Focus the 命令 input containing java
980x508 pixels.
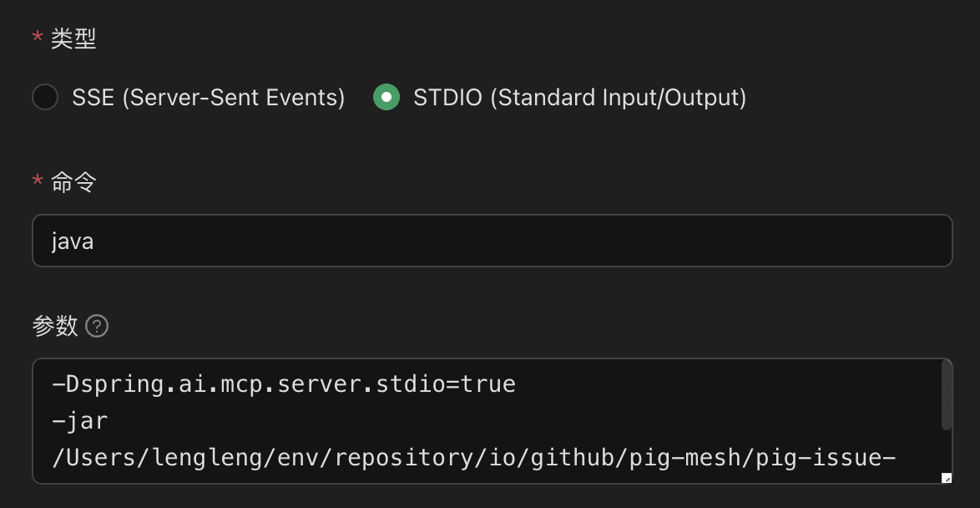[x=492, y=241]
